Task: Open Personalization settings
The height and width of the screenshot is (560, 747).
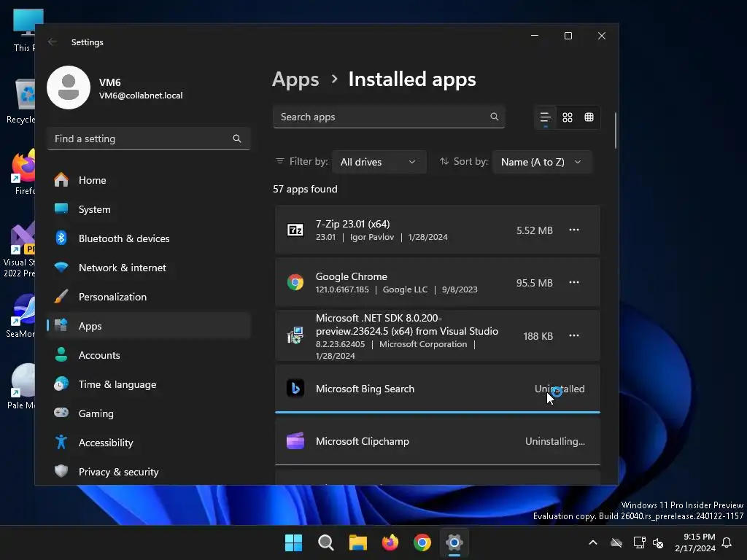Action: 149,297
